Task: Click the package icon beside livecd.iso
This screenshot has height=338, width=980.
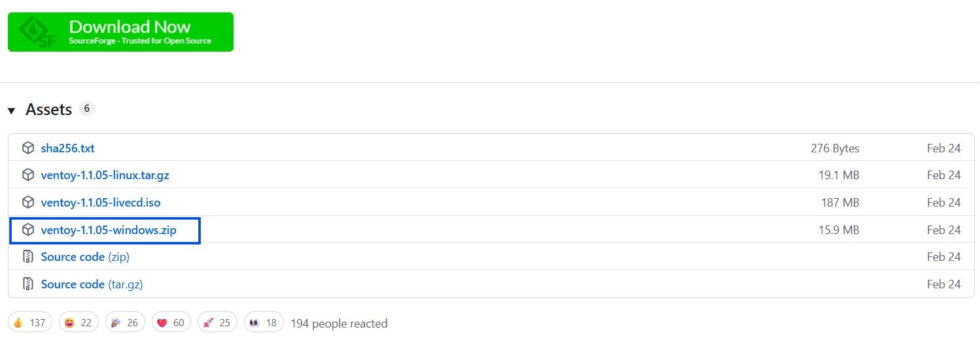Action: (27, 203)
